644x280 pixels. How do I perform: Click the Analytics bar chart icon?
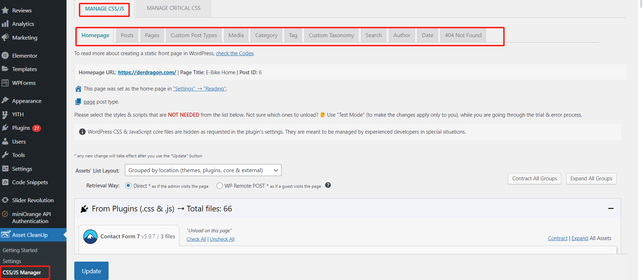pyautogui.click(x=5, y=24)
